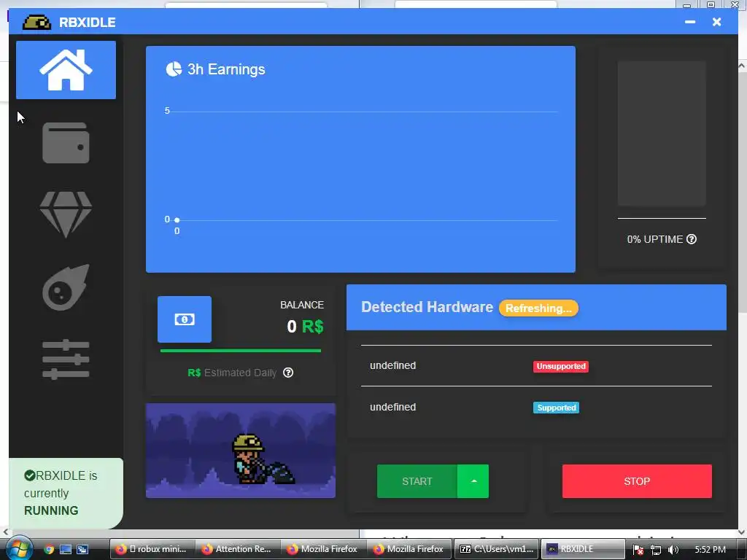Open the settings sliders sidebar icon
The image size is (747, 560).
[x=66, y=359]
